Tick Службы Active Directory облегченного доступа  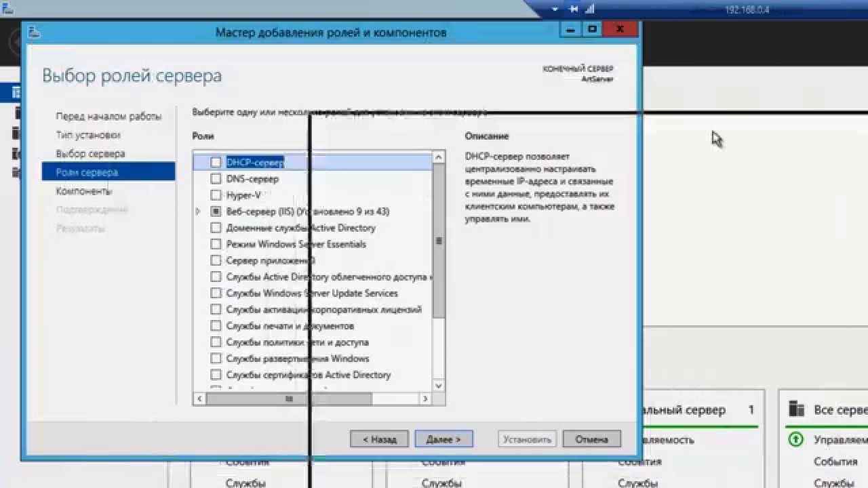pos(216,277)
